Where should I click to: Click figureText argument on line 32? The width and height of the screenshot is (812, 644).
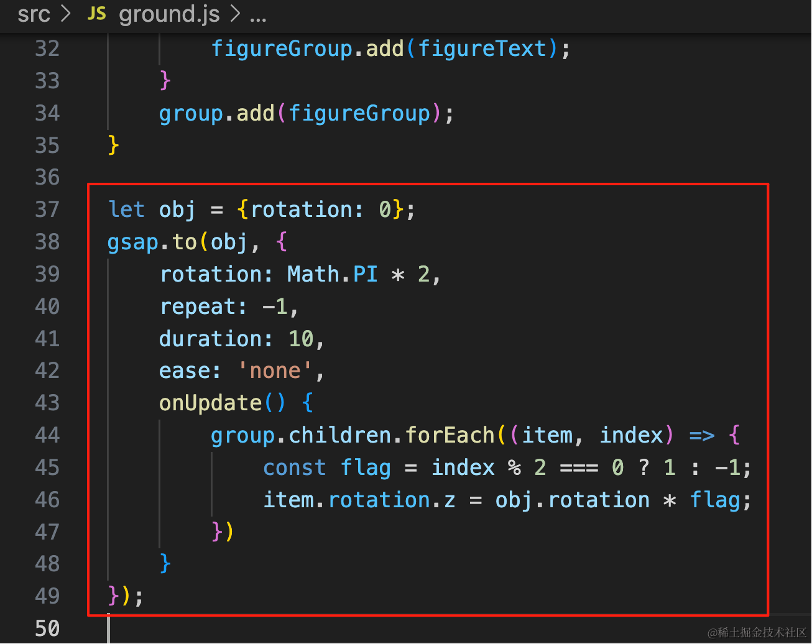click(x=482, y=48)
